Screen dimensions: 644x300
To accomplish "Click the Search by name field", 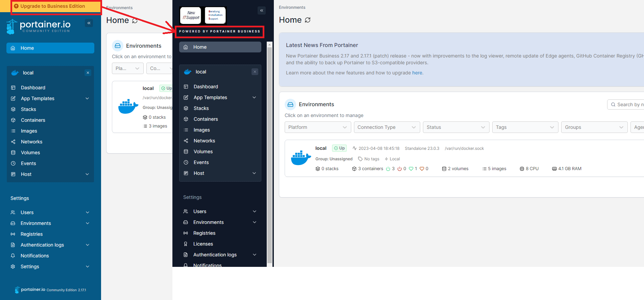I will pos(628,105).
